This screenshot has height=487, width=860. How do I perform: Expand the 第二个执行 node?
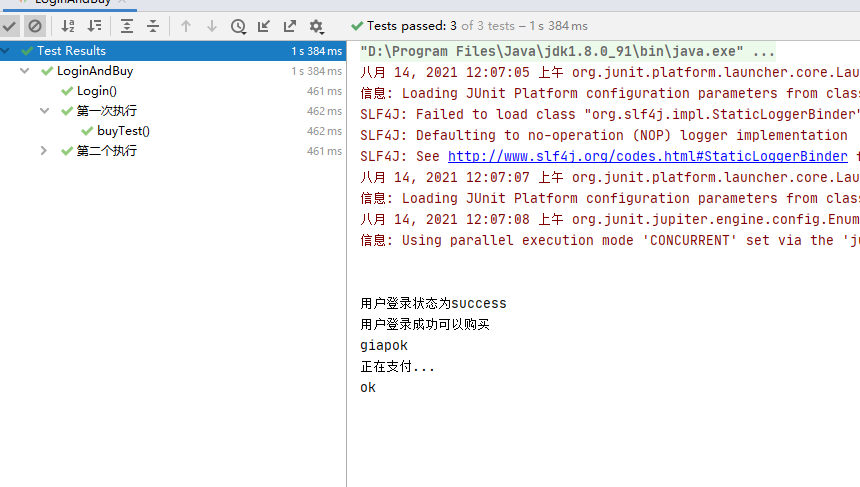44,151
